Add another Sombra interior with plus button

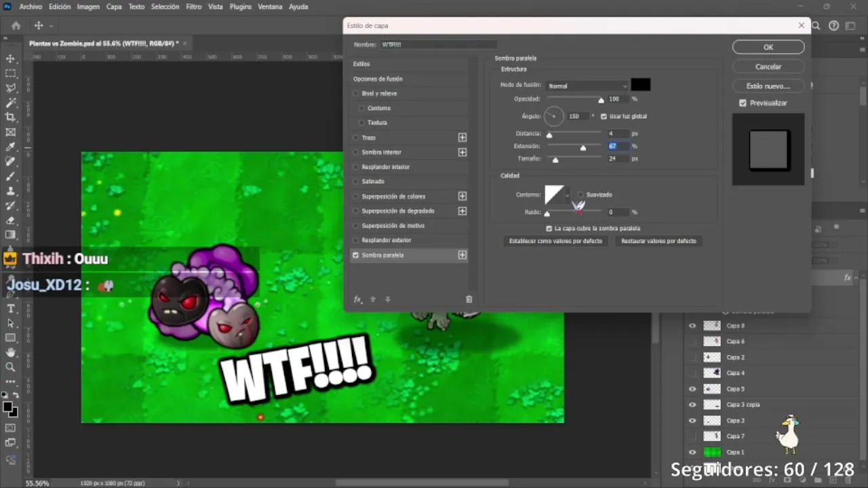coord(462,152)
